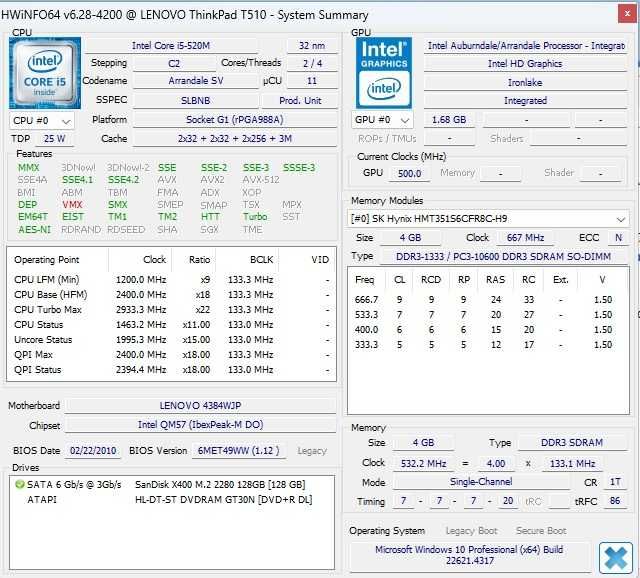The width and height of the screenshot is (640, 578).
Task: Click the memory module Size 4 GB field
Action: (410, 238)
